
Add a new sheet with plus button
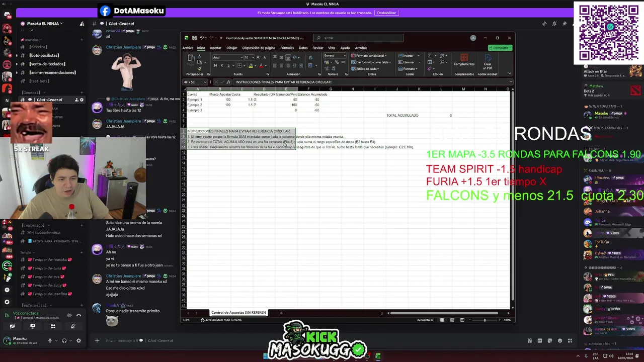(281, 313)
